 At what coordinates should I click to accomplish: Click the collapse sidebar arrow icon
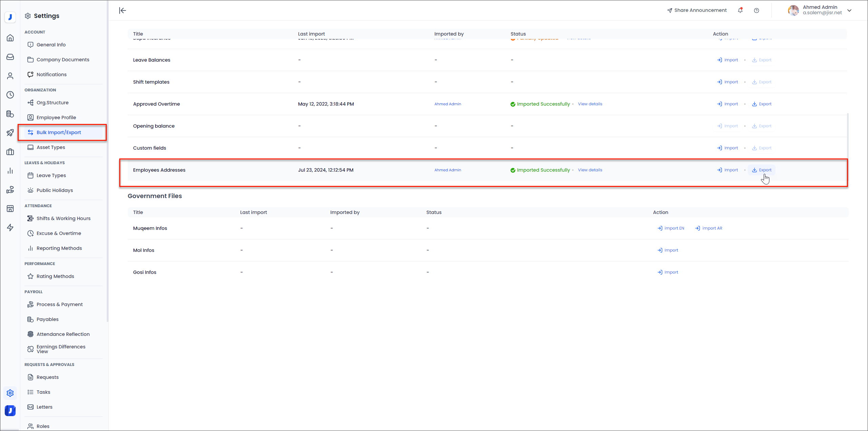[123, 10]
